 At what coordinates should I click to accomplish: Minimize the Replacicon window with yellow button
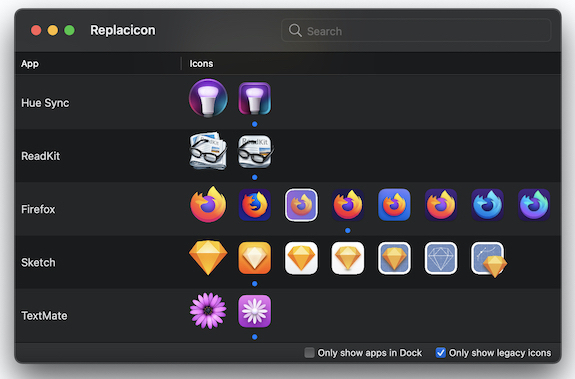point(53,30)
